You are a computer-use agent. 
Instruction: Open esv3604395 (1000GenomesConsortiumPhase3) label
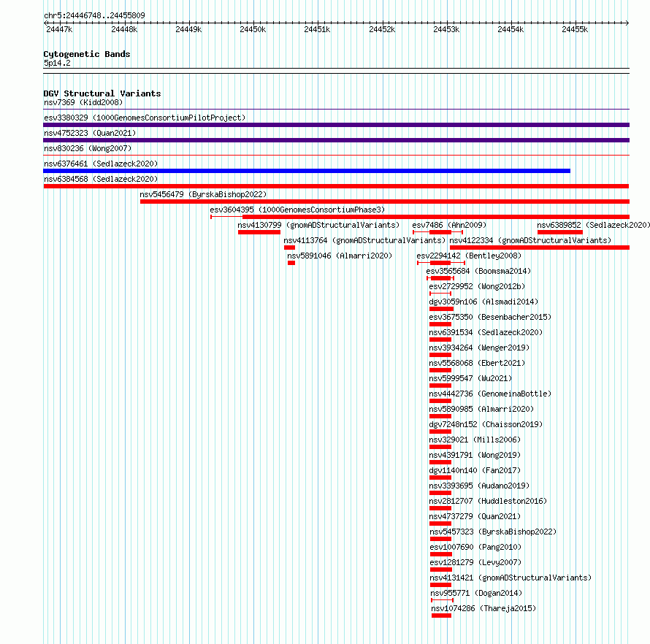[x=297, y=210]
